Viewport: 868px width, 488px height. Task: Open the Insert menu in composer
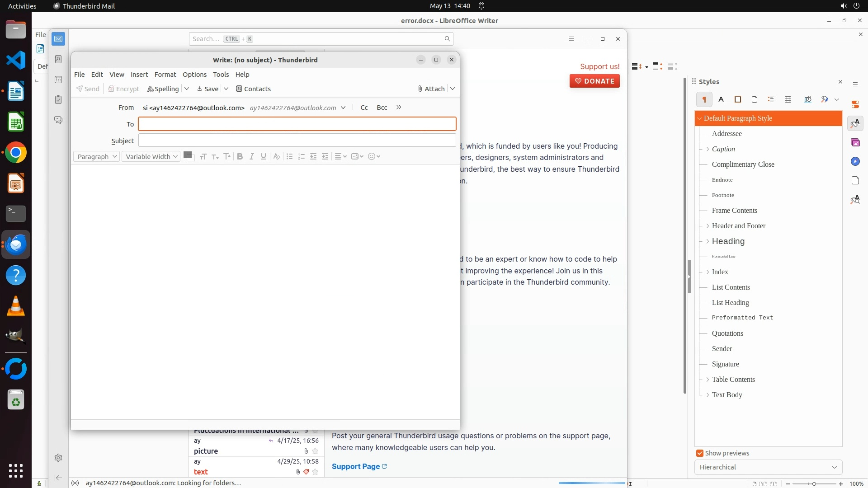[x=139, y=75]
